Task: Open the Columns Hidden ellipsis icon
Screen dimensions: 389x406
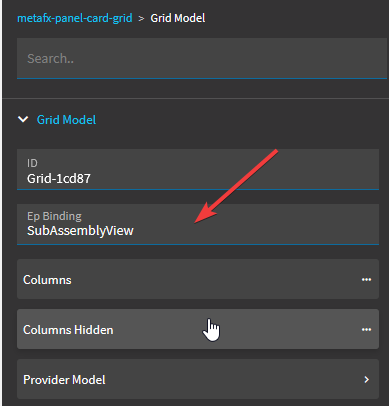Action: pos(366,329)
